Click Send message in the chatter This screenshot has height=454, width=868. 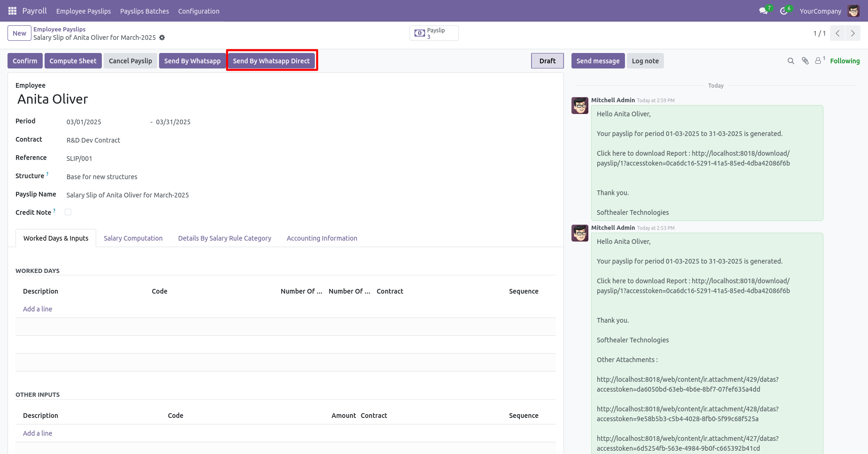pos(598,61)
